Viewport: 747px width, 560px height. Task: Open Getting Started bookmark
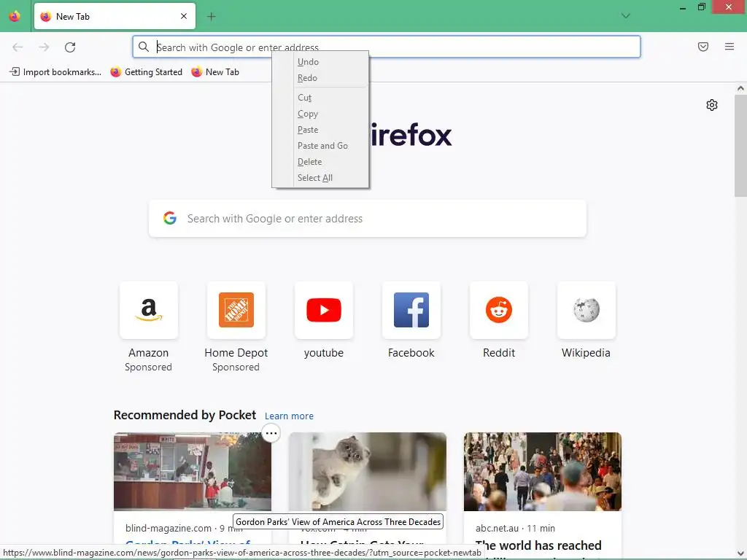pyautogui.click(x=146, y=72)
